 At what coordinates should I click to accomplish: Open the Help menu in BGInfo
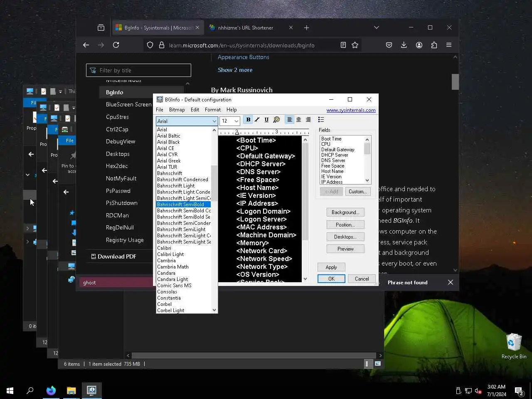point(232,110)
